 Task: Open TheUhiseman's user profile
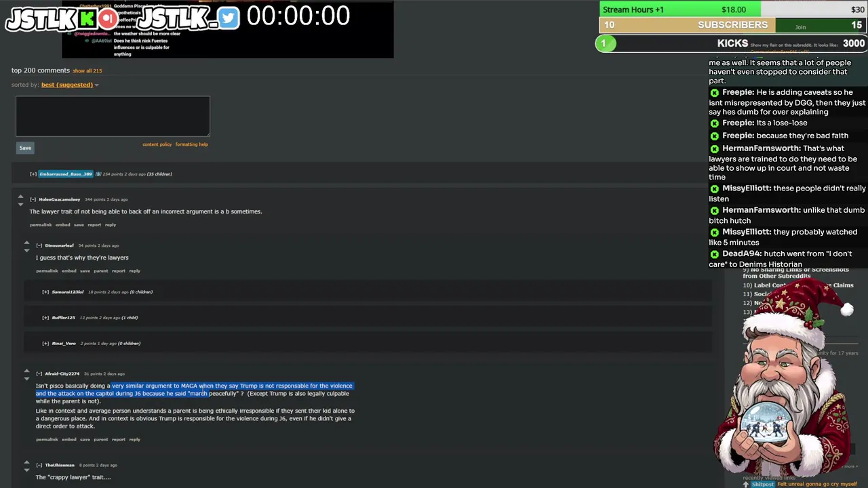[x=60, y=465]
